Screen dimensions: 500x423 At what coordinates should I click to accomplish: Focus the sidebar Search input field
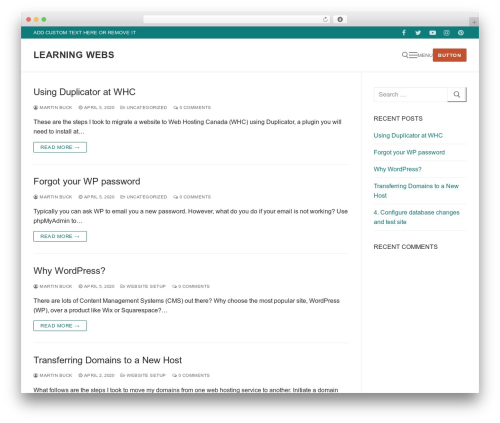point(410,95)
